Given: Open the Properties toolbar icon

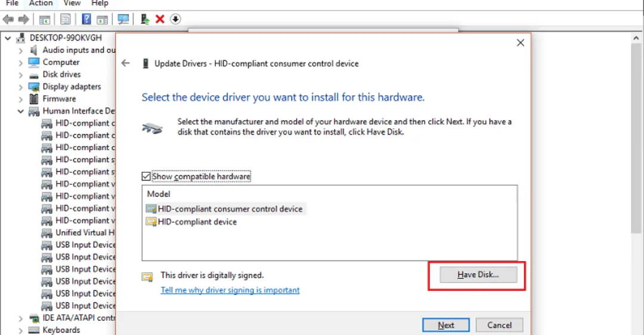Looking at the screenshot, I should pos(66,19).
